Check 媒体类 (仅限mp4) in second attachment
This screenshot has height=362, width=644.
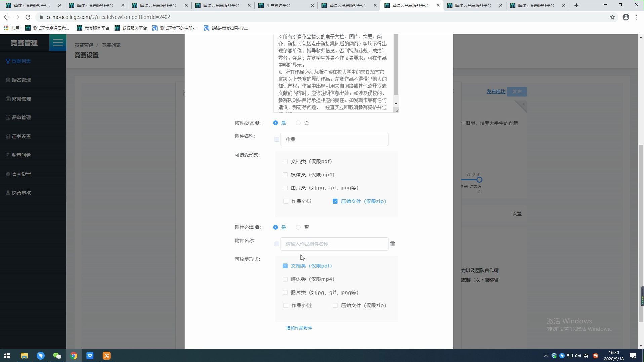tap(285, 279)
